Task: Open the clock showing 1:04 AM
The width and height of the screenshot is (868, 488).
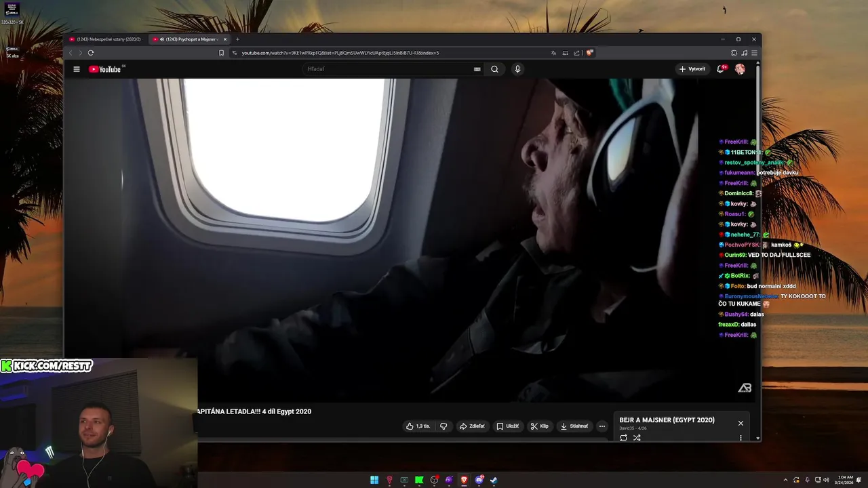Action: click(x=845, y=480)
